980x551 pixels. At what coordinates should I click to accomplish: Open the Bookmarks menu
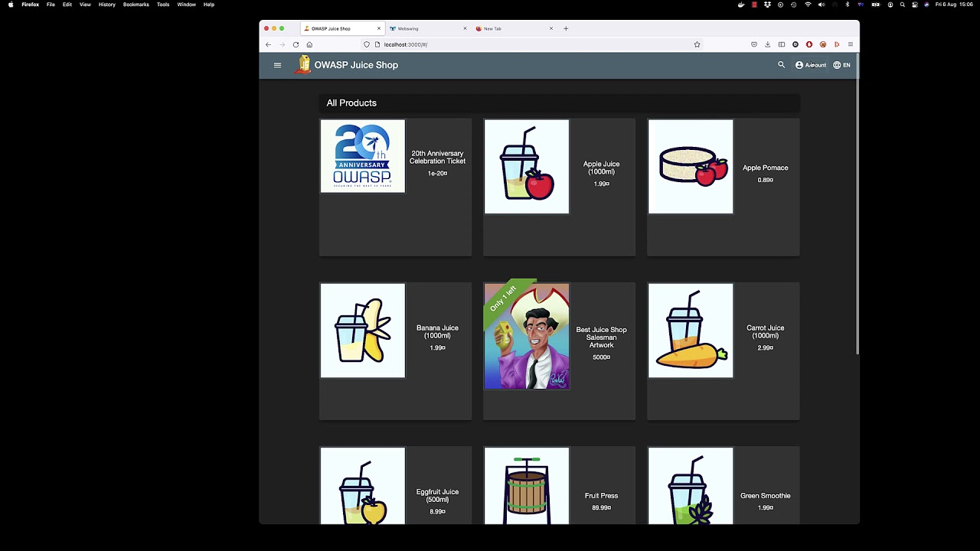click(x=136, y=5)
